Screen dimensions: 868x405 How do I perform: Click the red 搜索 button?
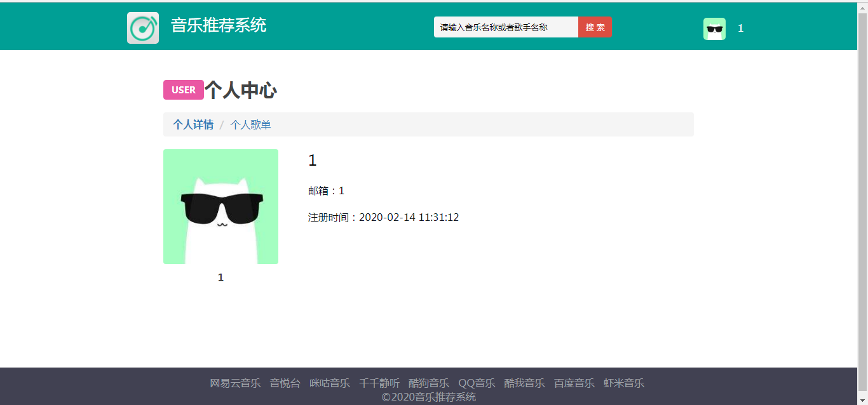[595, 27]
